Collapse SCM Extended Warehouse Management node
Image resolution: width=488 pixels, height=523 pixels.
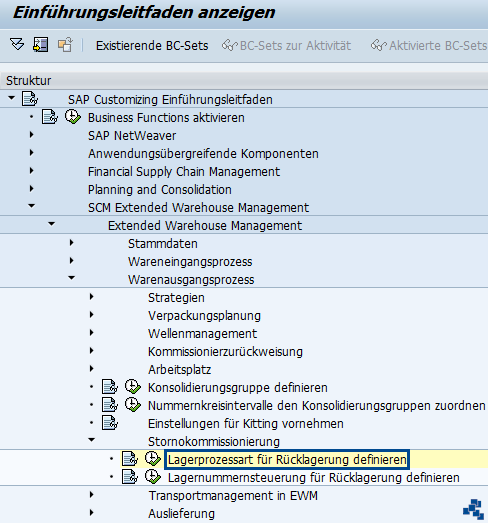pyautogui.click(x=31, y=206)
